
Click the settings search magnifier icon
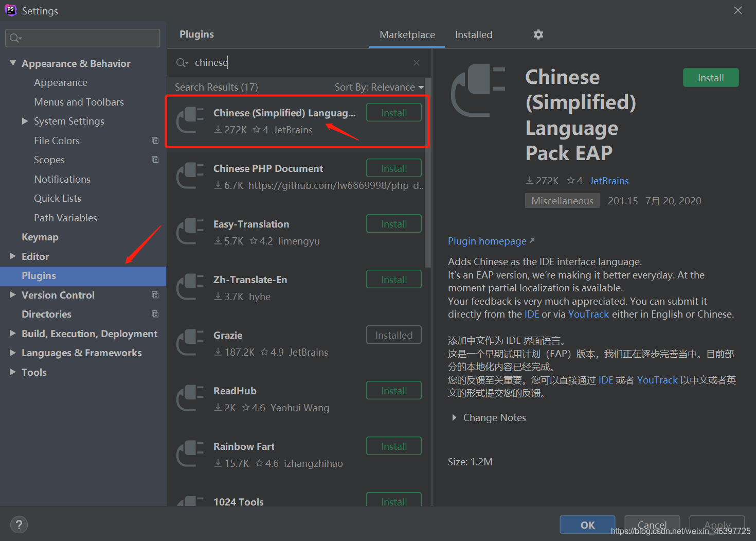pos(15,38)
